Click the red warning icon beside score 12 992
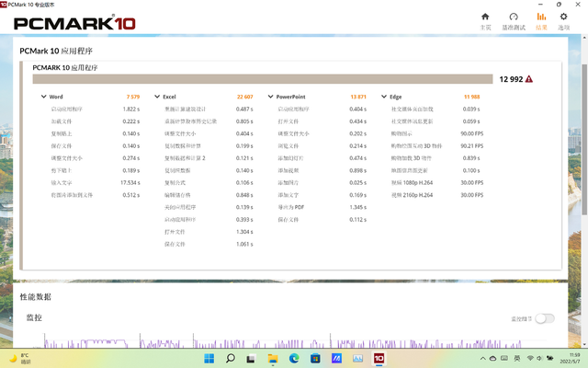Screen dimensions: 588x368 pos(528,79)
